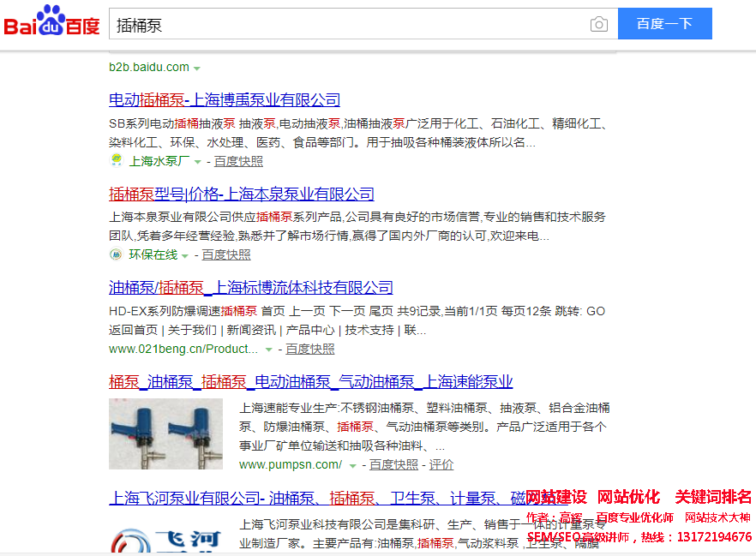The width and height of the screenshot is (756, 556).
Task: Click the camera image search icon
Action: pos(598,24)
